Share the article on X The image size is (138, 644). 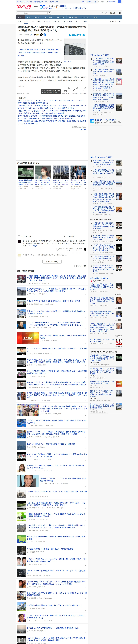tap(41, 35)
